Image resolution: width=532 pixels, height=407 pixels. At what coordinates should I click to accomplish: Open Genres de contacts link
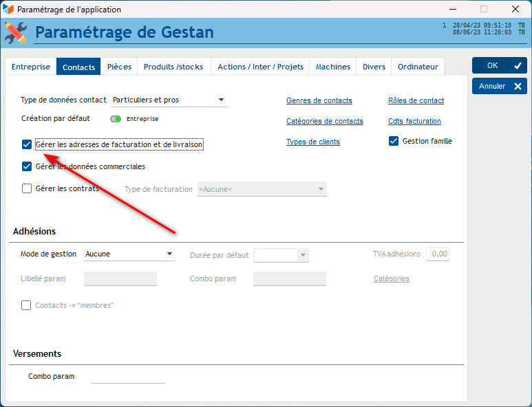(319, 100)
